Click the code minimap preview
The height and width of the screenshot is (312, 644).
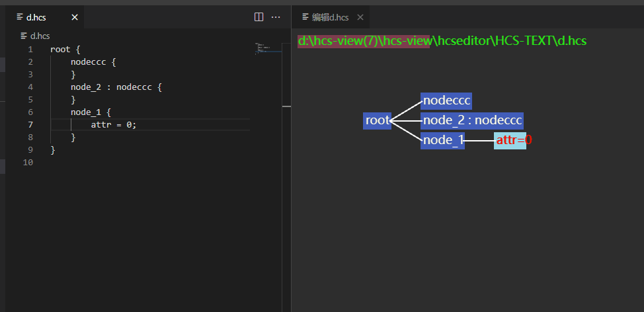pos(264,49)
